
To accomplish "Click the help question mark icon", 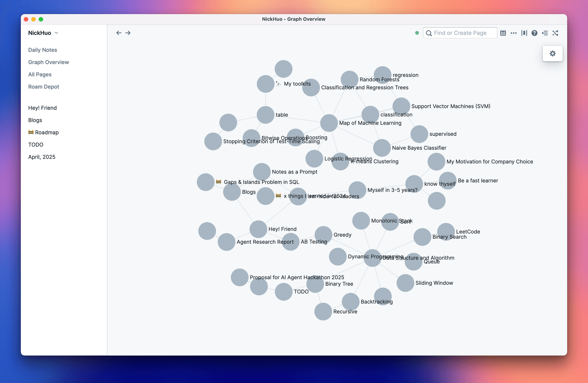I will click(x=535, y=33).
